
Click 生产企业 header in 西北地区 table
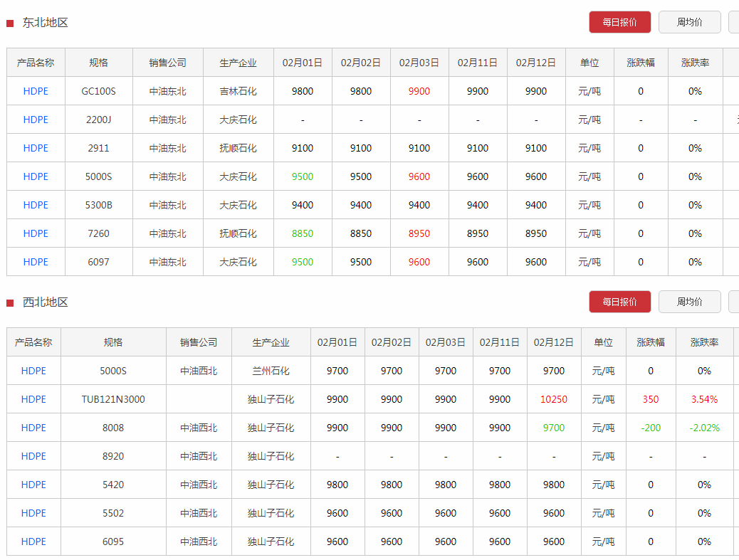coord(271,342)
